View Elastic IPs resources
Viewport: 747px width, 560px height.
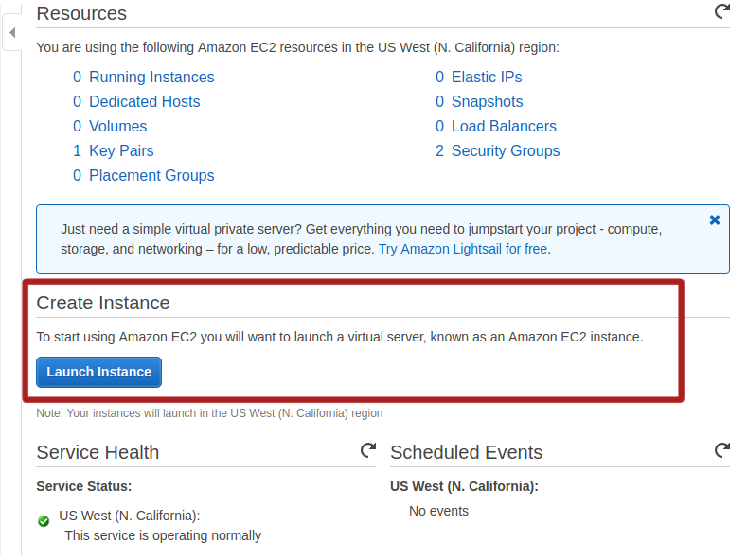click(487, 78)
